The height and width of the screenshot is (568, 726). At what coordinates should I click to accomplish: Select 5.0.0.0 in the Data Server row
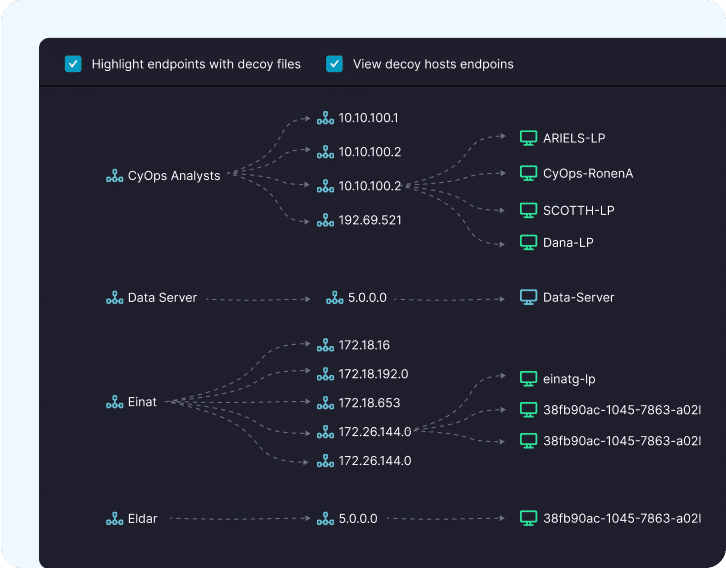[x=367, y=298]
